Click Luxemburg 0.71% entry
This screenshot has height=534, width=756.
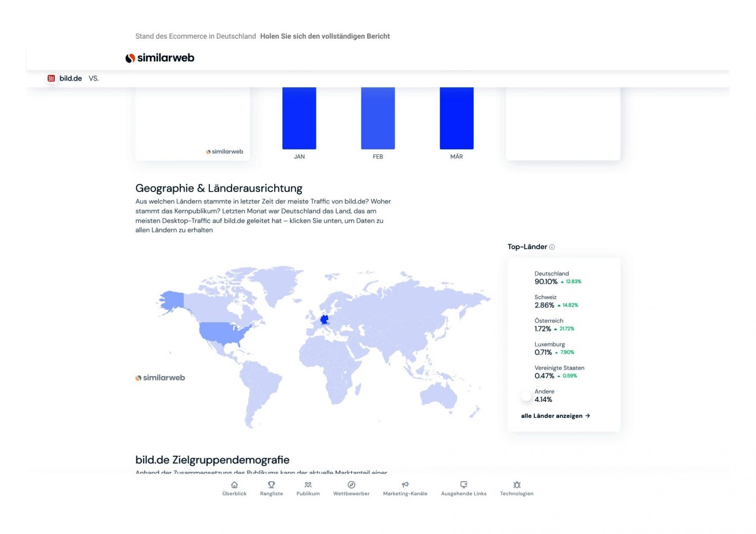554,348
